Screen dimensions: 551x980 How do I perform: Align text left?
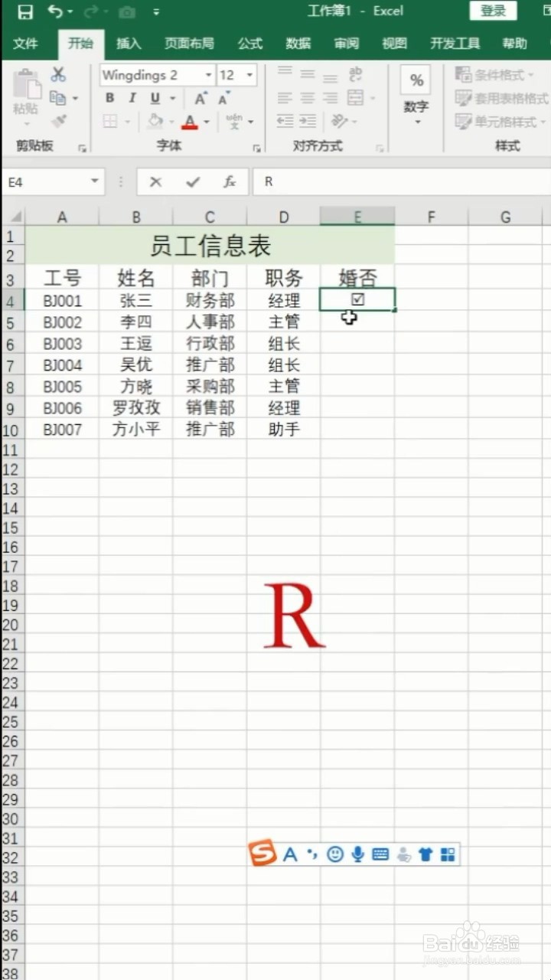pos(285,98)
